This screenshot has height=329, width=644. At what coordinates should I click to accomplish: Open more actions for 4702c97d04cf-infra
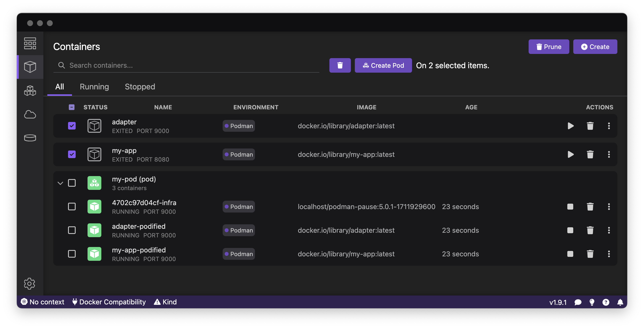tap(609, 207)
